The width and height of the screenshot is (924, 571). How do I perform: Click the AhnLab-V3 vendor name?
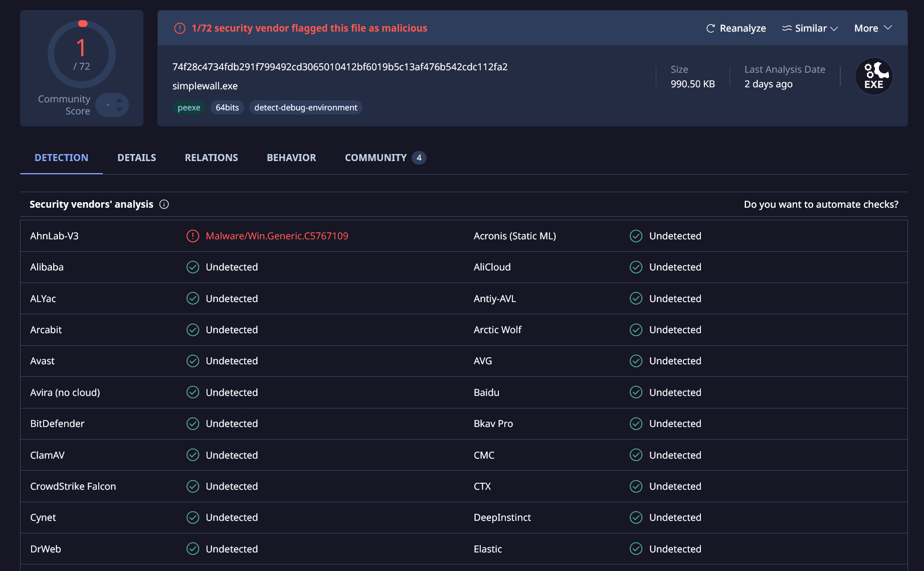pos(54,236)
